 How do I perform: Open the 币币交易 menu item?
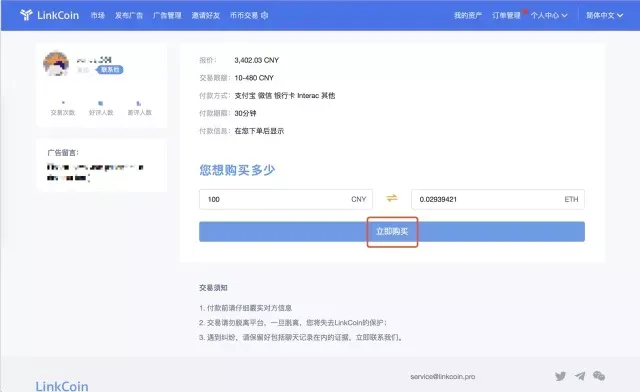coord(244,16)
